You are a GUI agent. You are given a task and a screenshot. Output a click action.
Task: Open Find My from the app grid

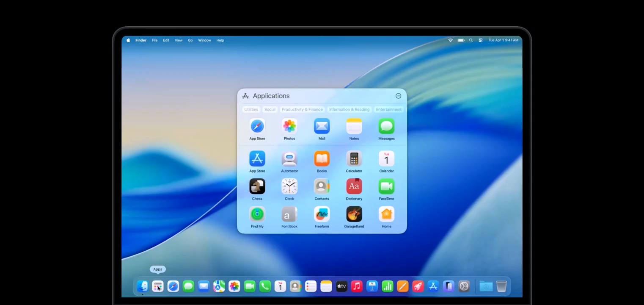257,214
